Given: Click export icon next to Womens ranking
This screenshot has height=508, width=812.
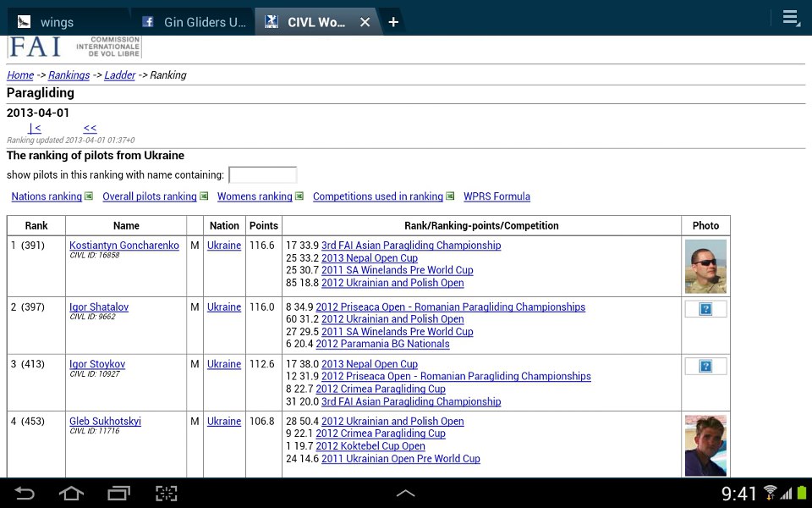Looking at the screenshot, I should (299, 196).
